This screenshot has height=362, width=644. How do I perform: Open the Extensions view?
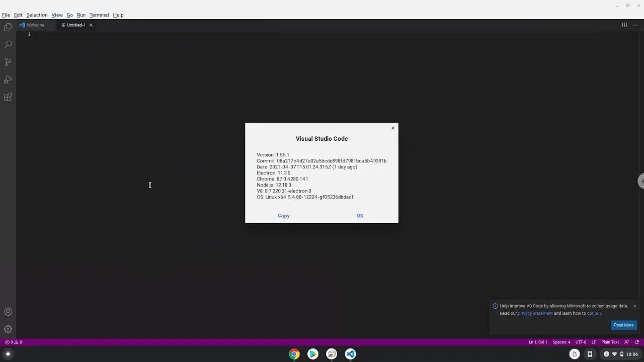(8, 97)
